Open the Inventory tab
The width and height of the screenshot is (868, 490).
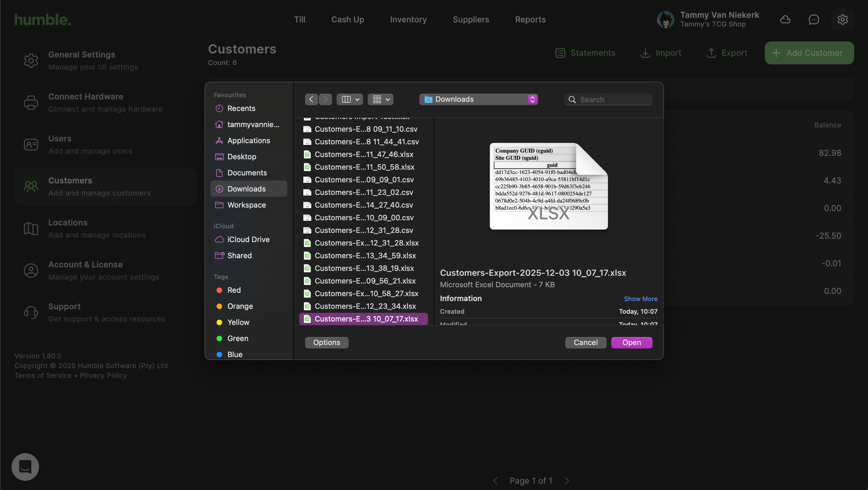(408, 20)
